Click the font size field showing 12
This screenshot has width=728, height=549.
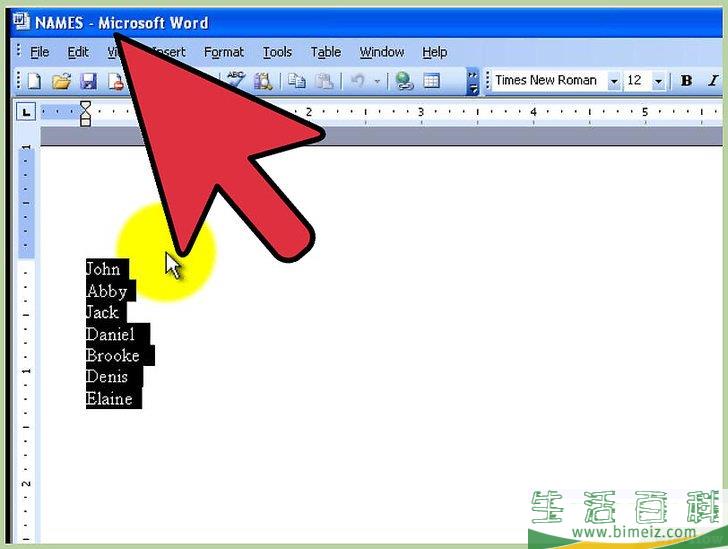pyautogui.click(x=637, y=81)
